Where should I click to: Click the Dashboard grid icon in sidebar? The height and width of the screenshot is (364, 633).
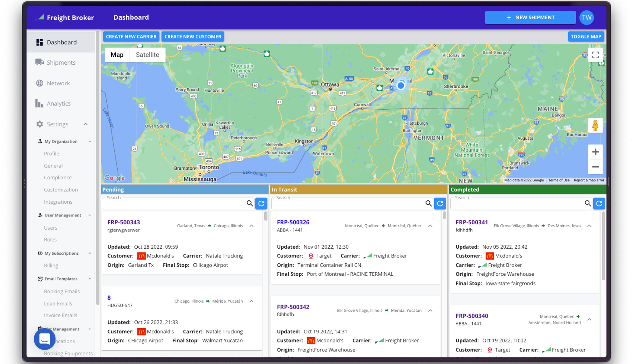point(39,42)
